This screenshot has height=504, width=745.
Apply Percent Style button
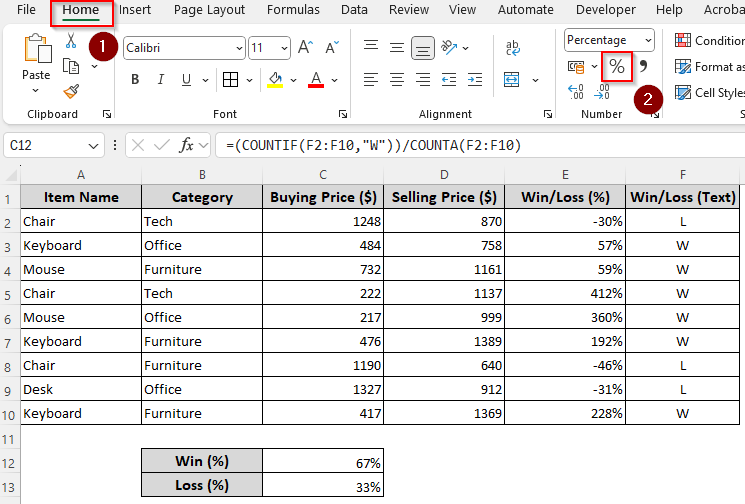point(617,67)
